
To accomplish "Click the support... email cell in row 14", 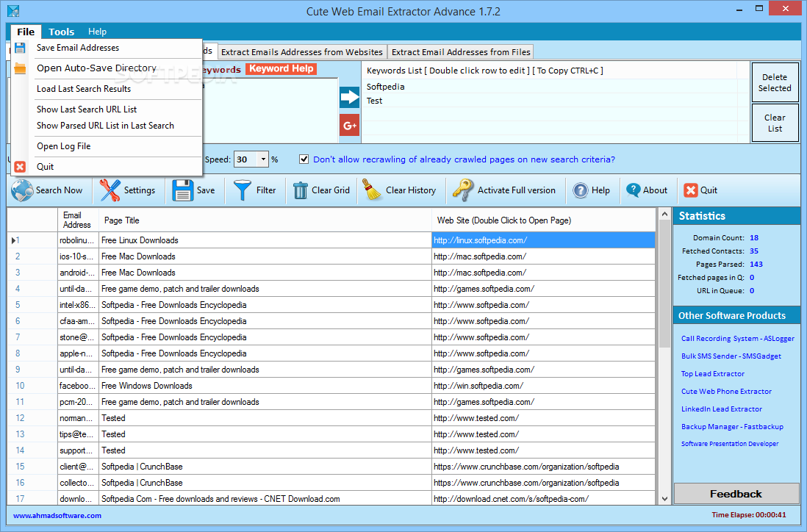I will tap(78, 450).
